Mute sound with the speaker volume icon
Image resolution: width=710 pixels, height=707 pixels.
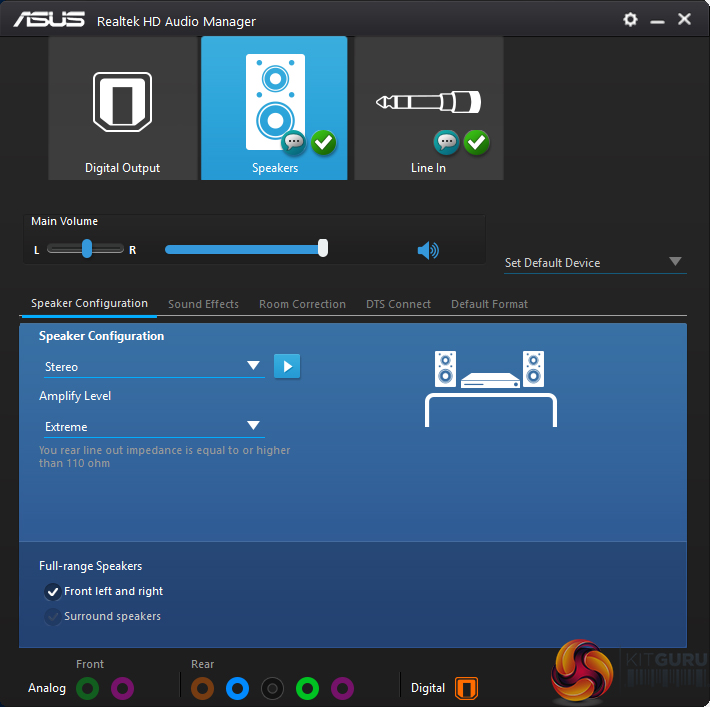(x=428, y=250)
